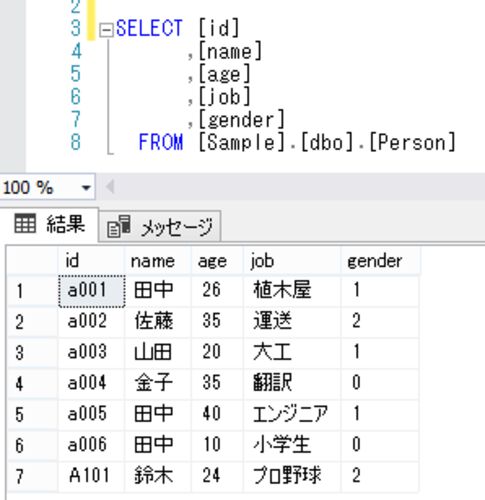
Task: Select the cell containing A101
Action: point(91,476)
